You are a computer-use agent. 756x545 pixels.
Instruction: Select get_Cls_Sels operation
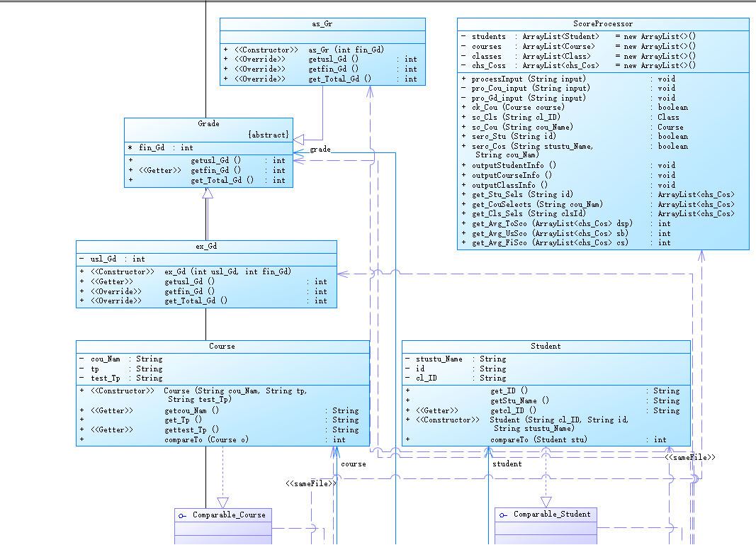598,213
